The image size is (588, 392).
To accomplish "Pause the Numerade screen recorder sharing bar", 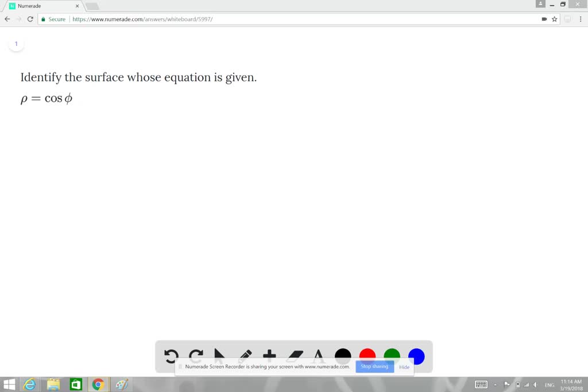I will pyautogui.click(x=179, y=366).
